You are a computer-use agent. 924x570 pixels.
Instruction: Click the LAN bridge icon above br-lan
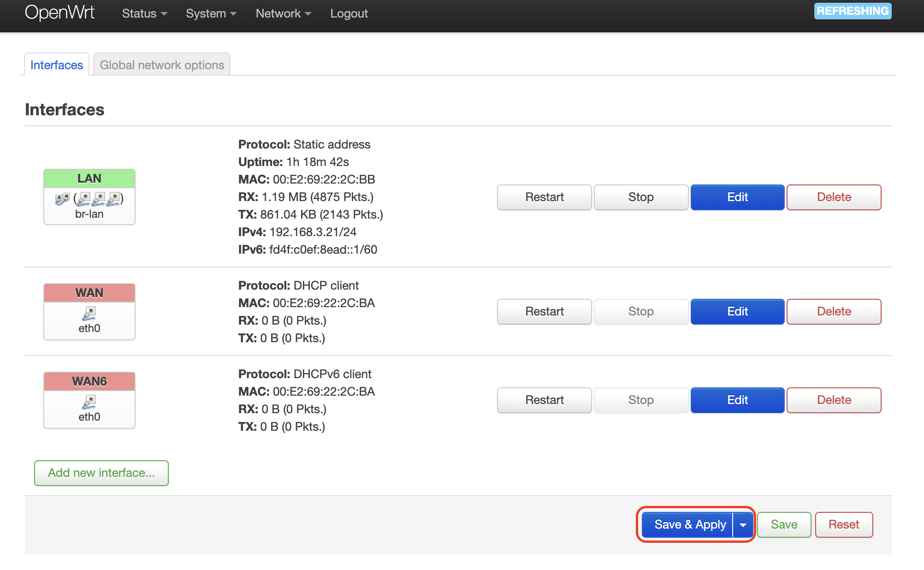click(x=62, y=199)
